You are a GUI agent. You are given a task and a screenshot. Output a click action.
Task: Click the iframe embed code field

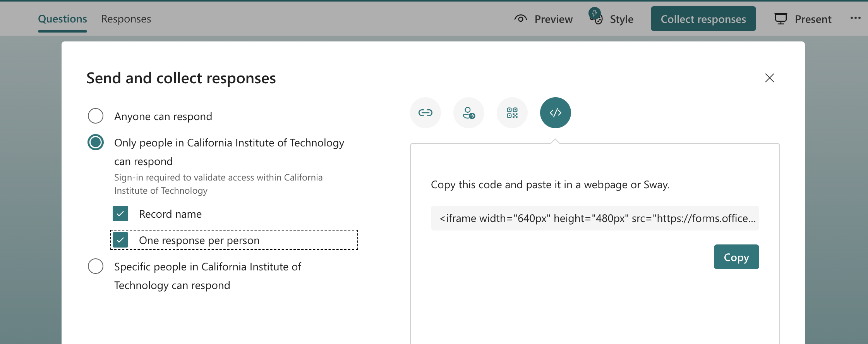tap(595, 218)
